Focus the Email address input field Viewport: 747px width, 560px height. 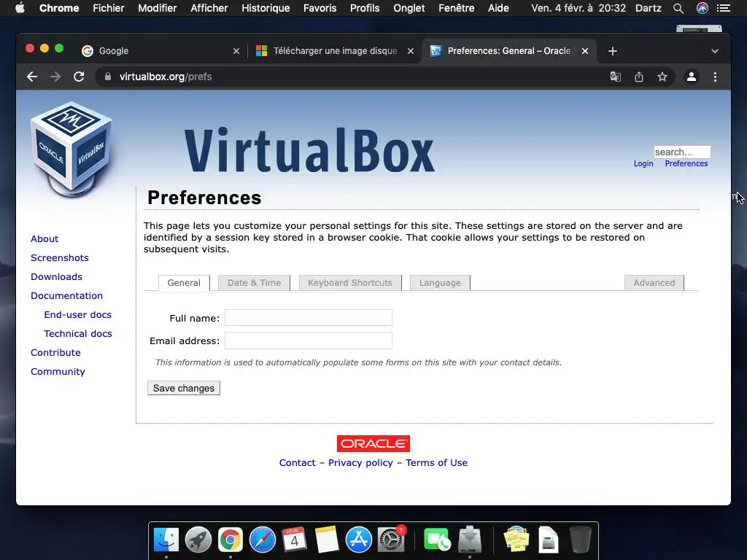point(309,341)
